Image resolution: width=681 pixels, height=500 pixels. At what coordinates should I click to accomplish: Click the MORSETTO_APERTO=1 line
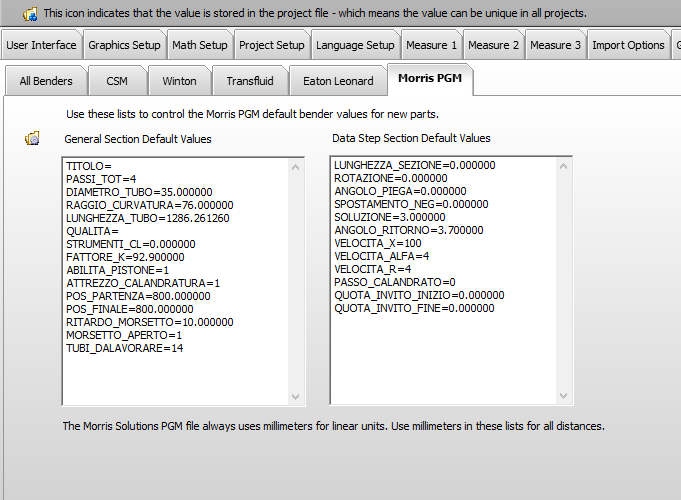(124, 336)
